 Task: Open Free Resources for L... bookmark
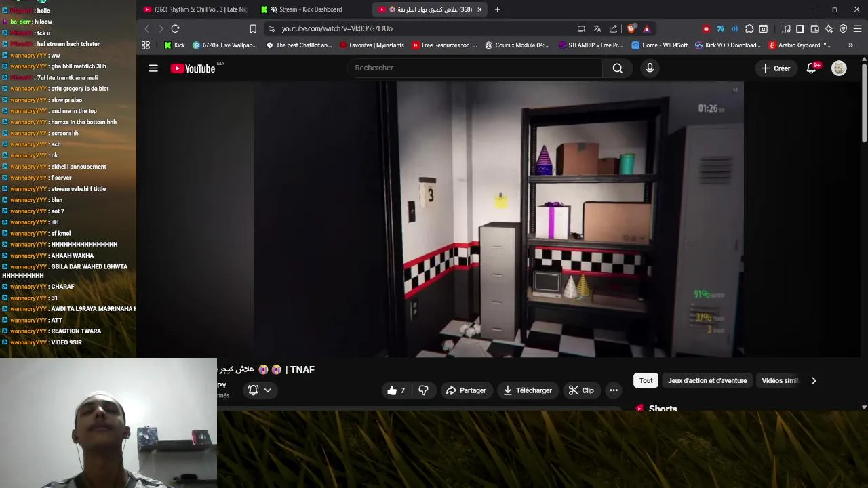(x=444, y=45)
